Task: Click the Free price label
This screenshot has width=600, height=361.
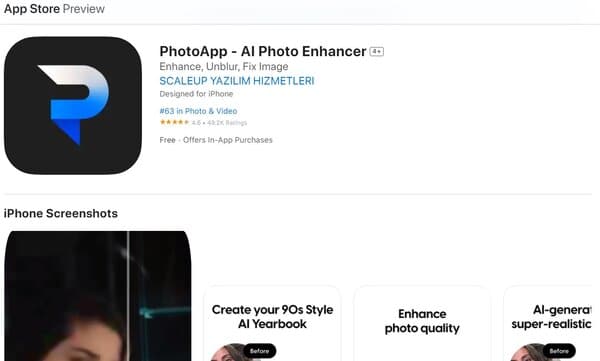Action: coord(167,140)
